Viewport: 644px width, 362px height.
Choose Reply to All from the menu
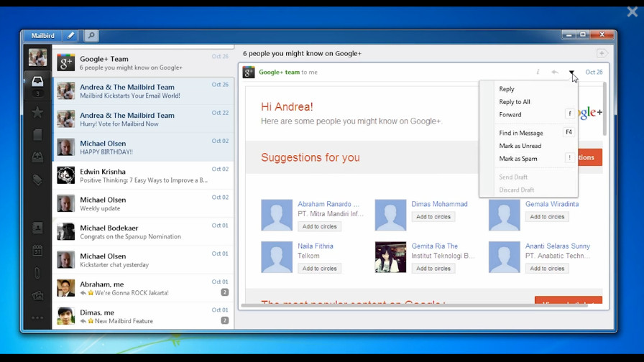pyautogui.click(x=515, y=102)
